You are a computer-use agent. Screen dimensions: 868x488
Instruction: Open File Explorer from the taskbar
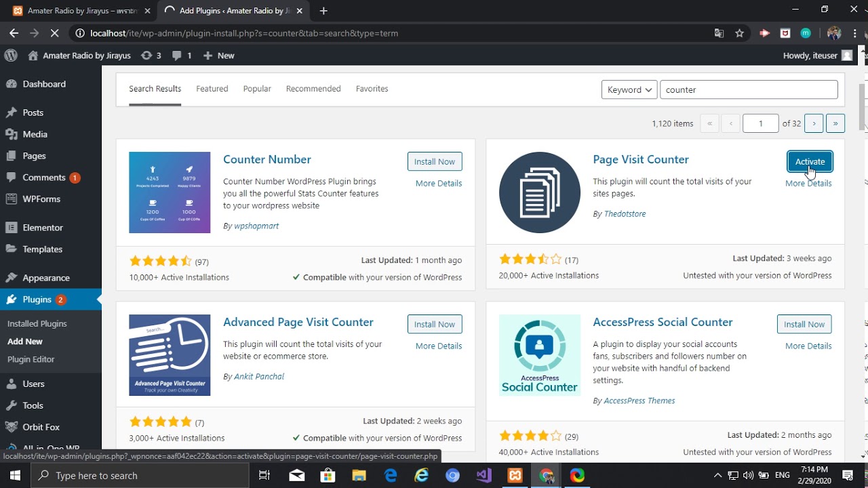359,475
